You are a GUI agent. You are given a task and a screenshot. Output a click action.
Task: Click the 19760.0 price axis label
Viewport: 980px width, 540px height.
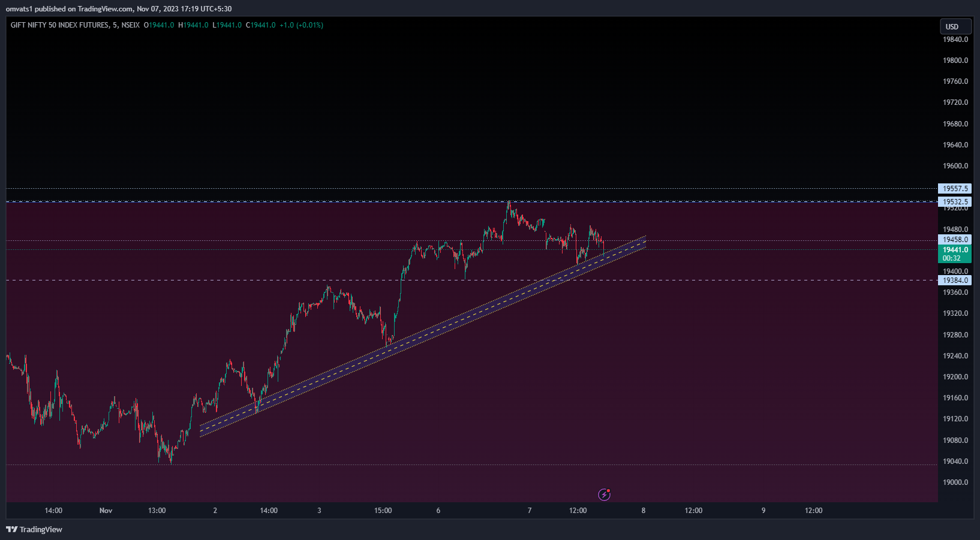(x=955, y=82)
